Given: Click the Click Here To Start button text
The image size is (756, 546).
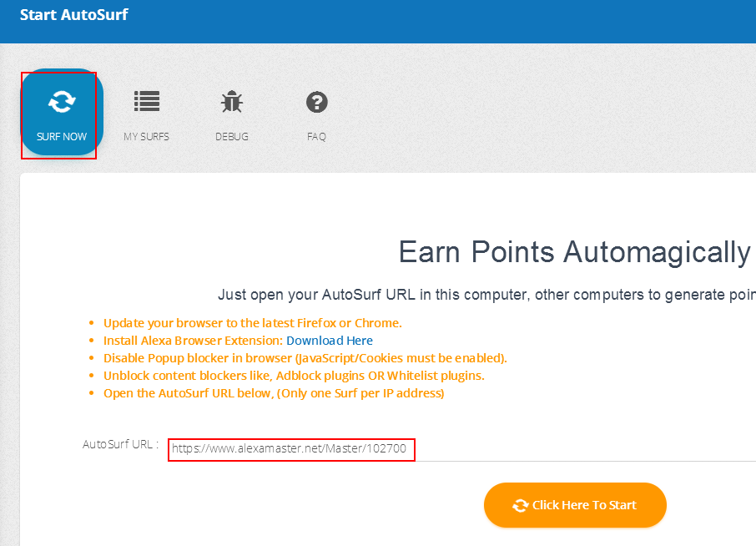Looking at the screenshot, I should tap(584, 505).
